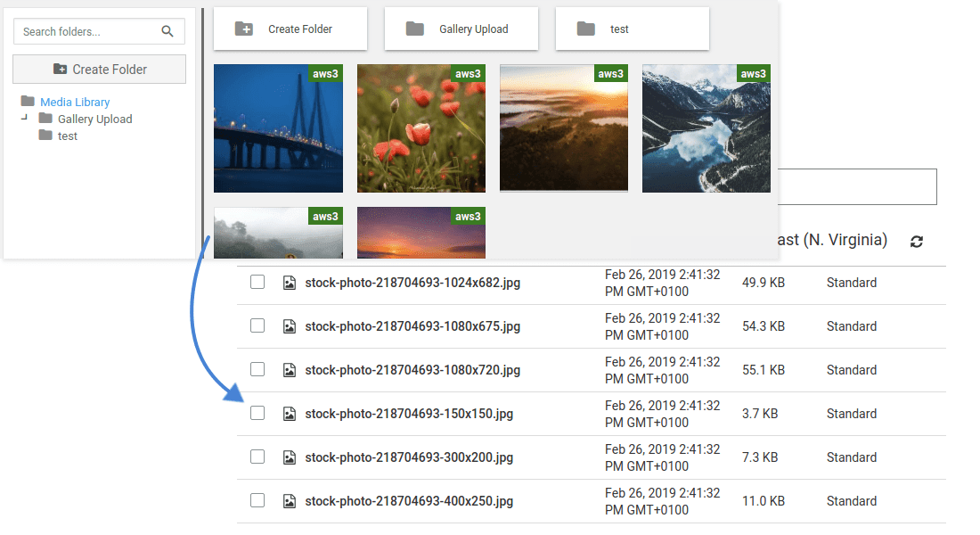The width and height of the screenshot is (980, 535).
Task: Click the empty input box behind the gallery
Action: 857,186
